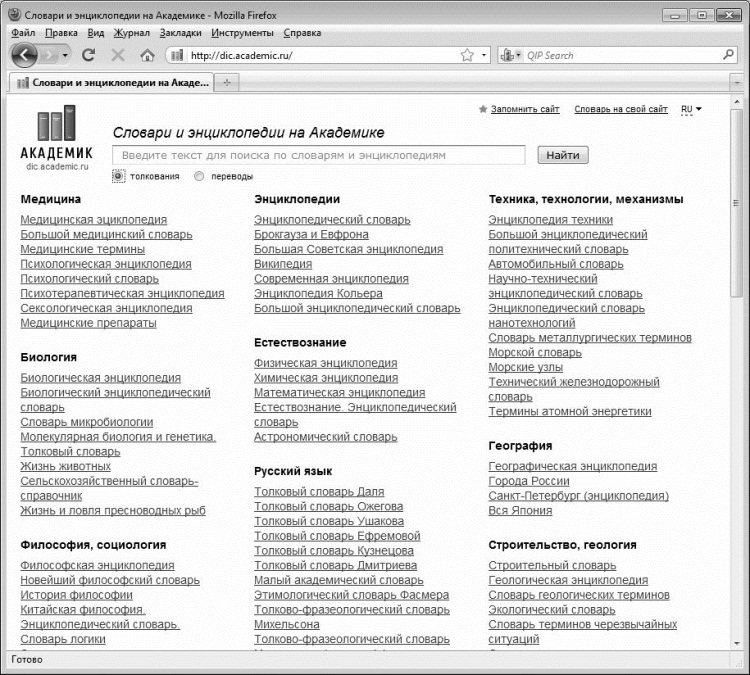Select the «переводы» radio button
The height and width of the screenshot is (675, 750).
[199, 176]
